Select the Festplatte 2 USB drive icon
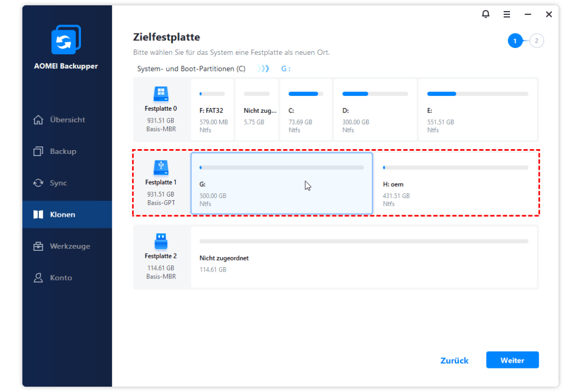 [x=161, y=241]
